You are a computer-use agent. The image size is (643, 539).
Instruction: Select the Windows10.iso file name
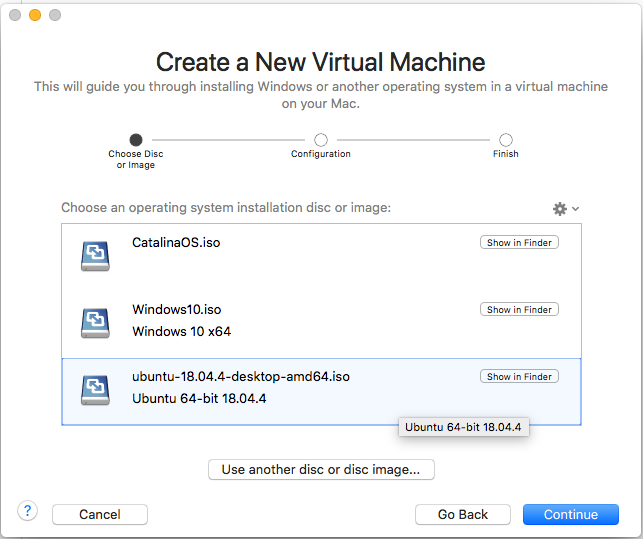click(x=176, y=309)
